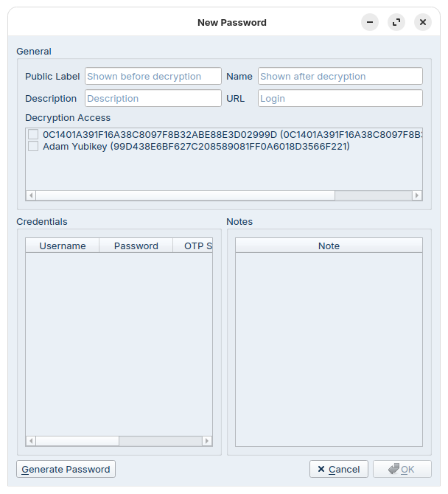The image size is (448, 494).
Task: Click right arrow of Decryption Access scrollbar
Action: [x=417, y=195]
